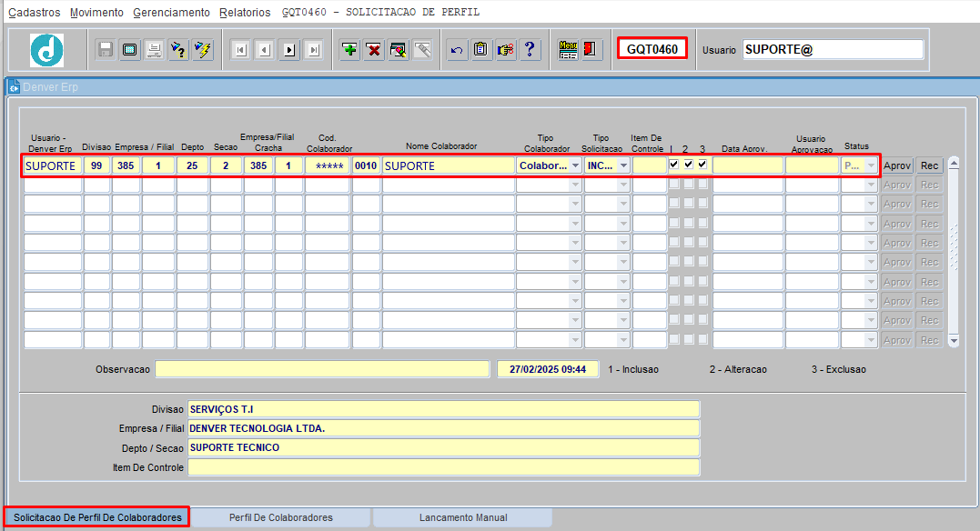
Task: Switch to Perfil De Colaboradores tab
Action: [x=280, y=517]
